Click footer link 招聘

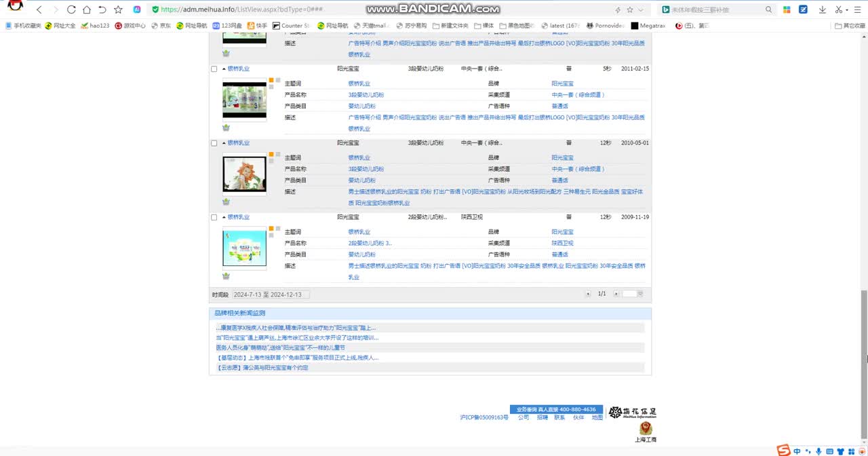[542, 417]
